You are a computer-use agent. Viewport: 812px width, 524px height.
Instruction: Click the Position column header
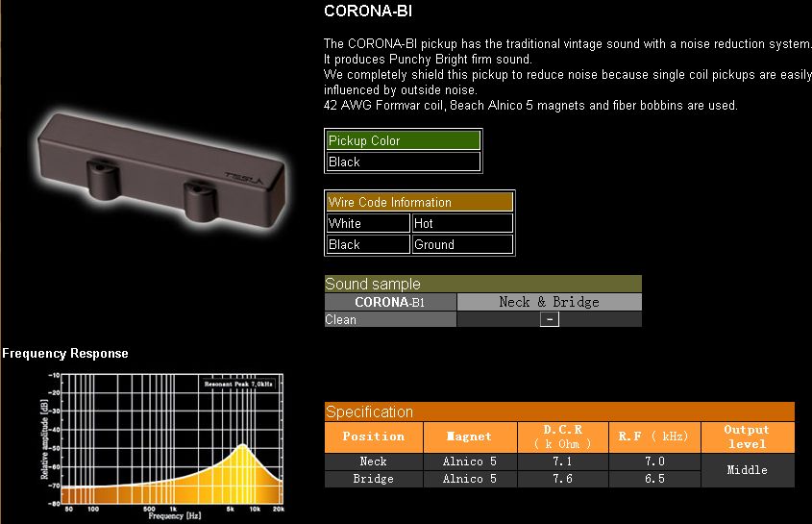(374, 437)
